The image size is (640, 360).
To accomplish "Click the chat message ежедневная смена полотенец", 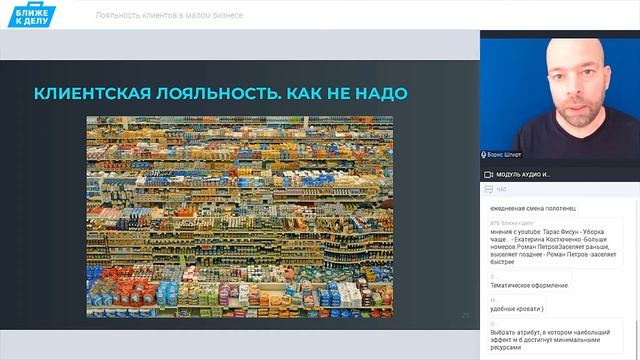I will [533, 208].
